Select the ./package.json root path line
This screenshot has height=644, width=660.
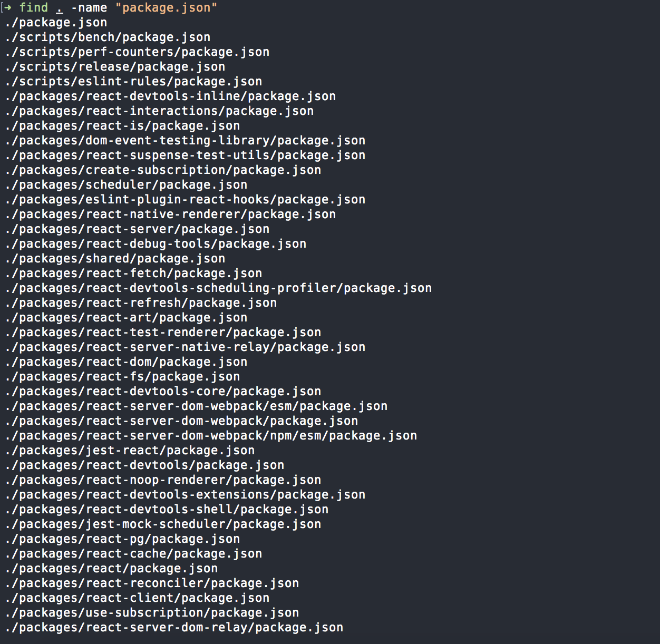point(56,22)
